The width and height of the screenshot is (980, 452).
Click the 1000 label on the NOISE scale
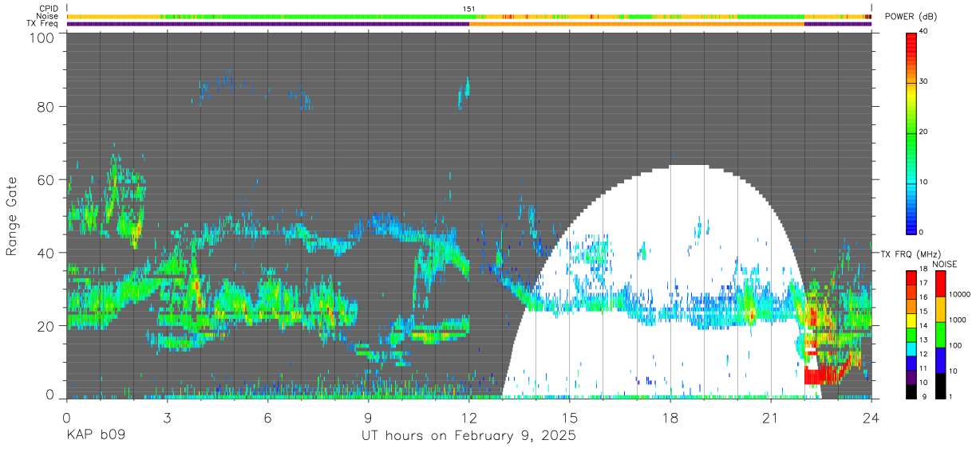point(958,320)
